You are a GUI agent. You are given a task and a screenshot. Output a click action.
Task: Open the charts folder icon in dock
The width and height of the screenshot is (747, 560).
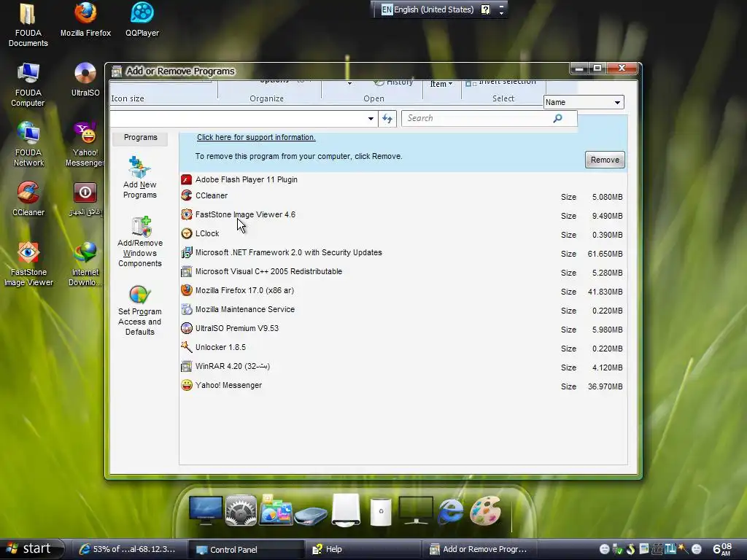coord(275,510)
